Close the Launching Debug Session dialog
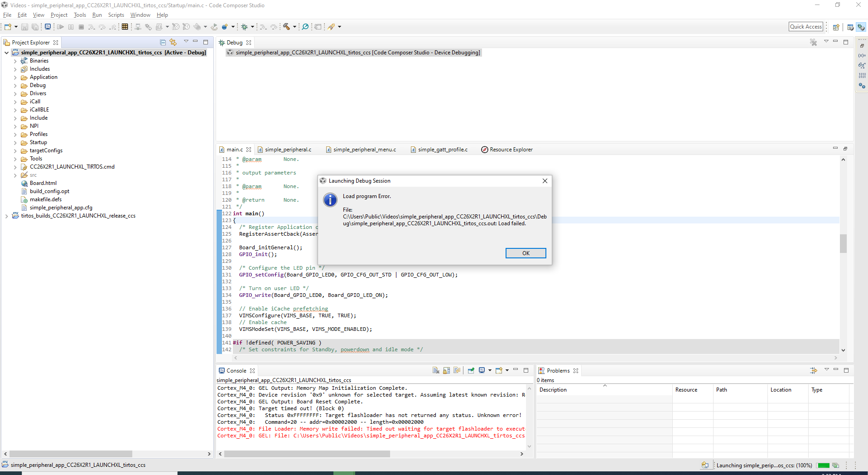The image size is (868, 475). pos(545,181)
